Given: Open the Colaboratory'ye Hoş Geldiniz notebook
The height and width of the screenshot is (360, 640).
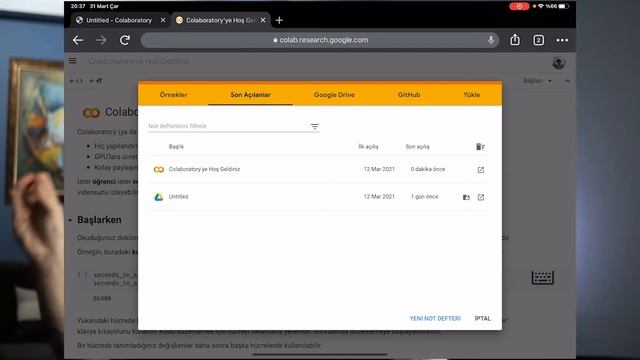Looking at the screenshot, I should pos(204,169).
